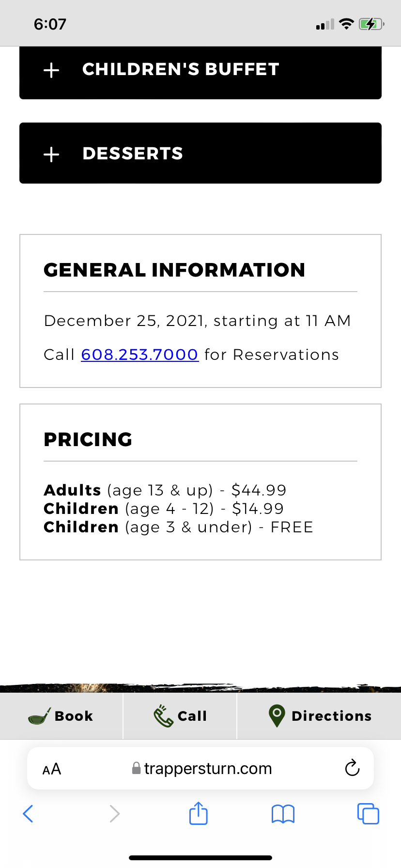Tap the golf club Book icon

click(39, 716)
